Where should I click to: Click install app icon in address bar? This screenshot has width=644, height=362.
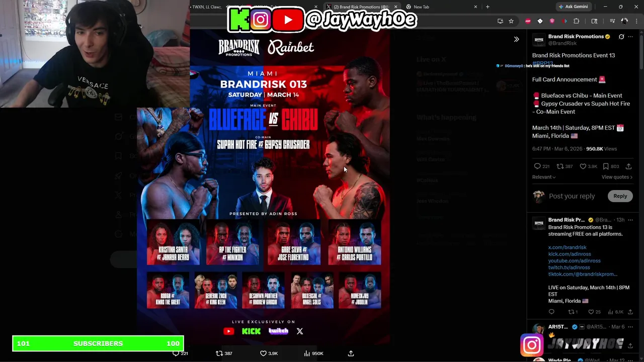(500, 21)
